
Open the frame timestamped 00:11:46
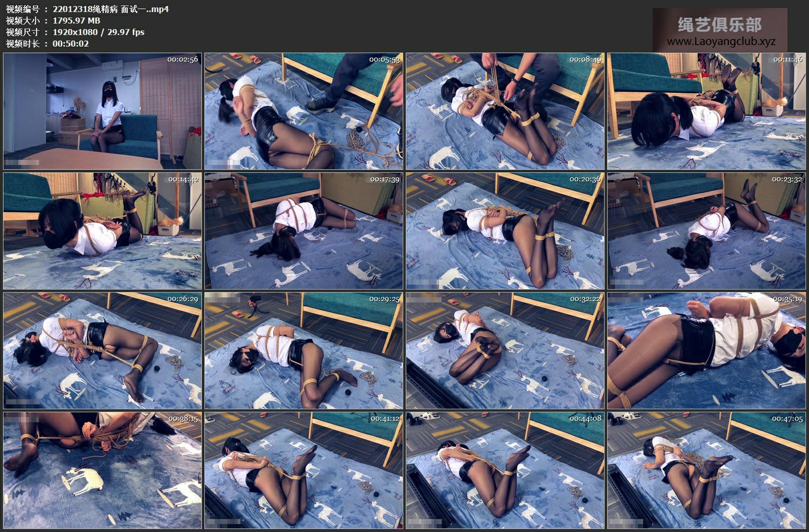click(x=706, y=111)
